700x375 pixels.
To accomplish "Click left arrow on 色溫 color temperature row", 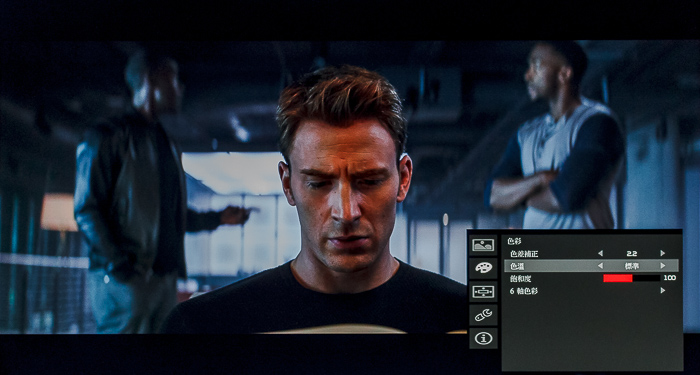I will click(600, 266).
